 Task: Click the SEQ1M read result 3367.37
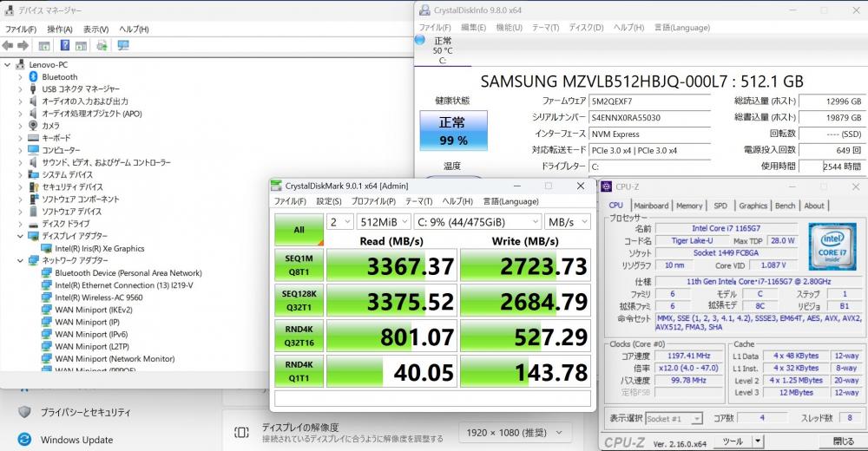click(x=392, y=266)
